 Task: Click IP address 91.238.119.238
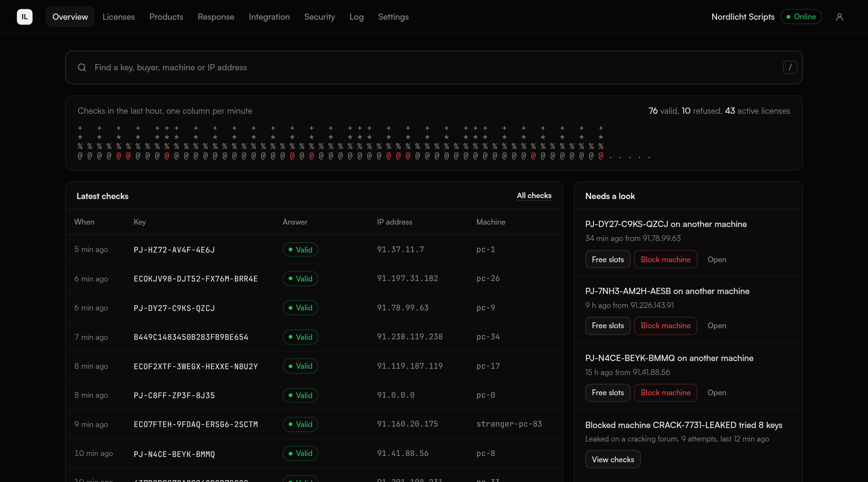coord(410,336)
